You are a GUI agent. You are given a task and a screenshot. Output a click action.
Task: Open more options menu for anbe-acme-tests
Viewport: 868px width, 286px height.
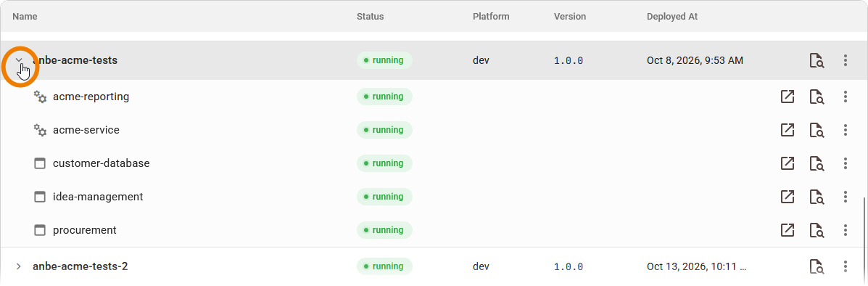coord(846,60)
